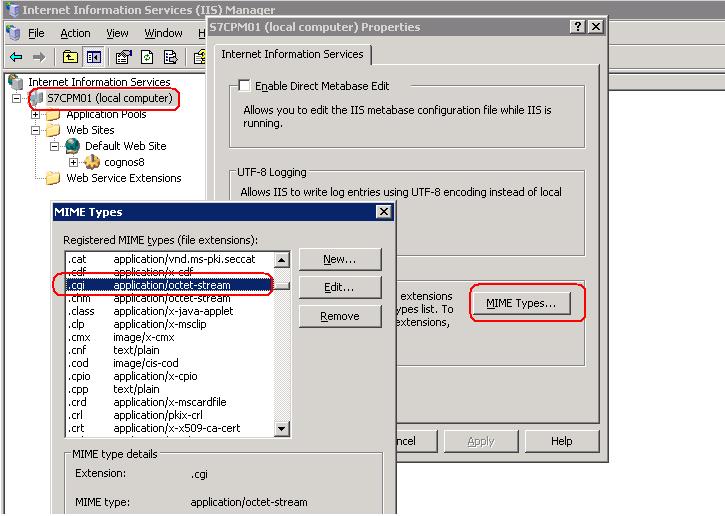Expand the Application Pools node
The image size is (725, 516).
(36, 114)
